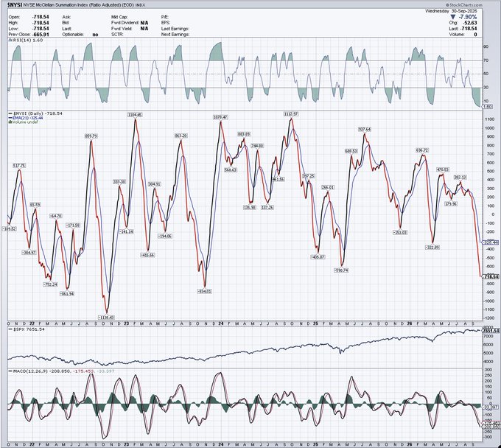Click the MACD(12,26,9) indicator label
Image resolution: width=501 pixels, height=448 pixels.
coord(60,371)
